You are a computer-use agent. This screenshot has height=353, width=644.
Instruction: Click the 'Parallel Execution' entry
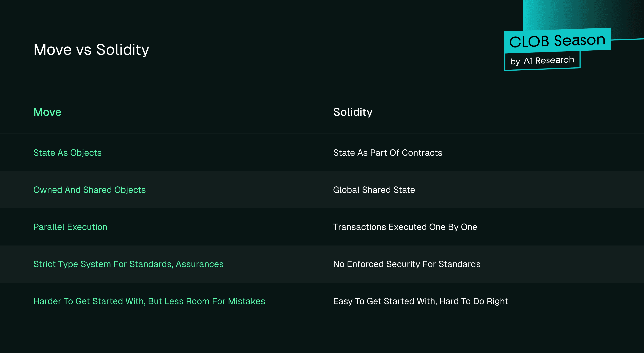click(x=70, y=227)
